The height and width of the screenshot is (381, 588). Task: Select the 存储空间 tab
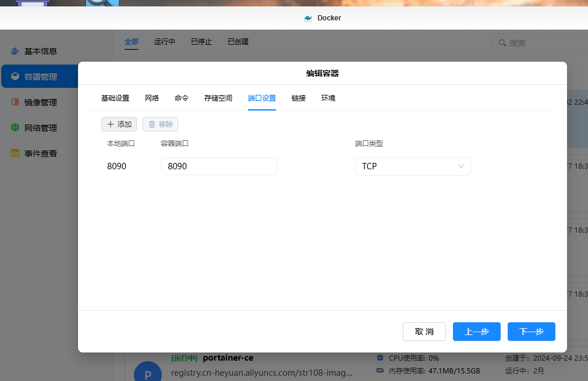tap(218, 98)
